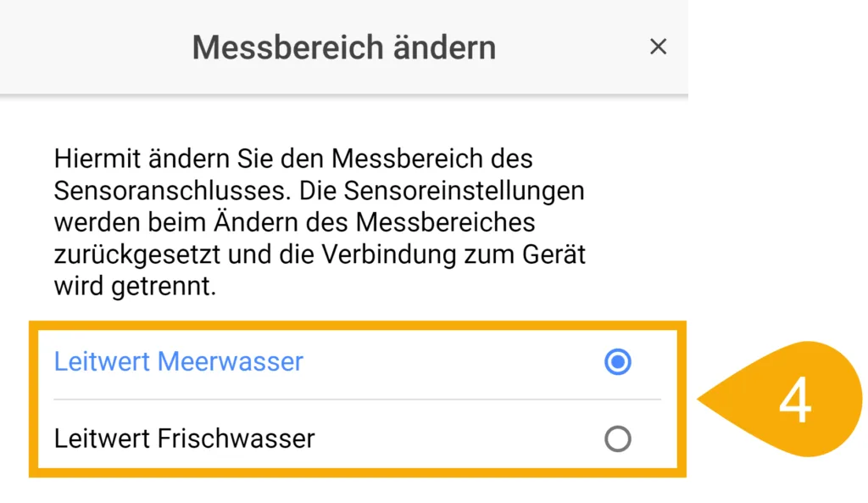Viewport: 868px width, 503px height.
Task: Click the divider line between the two options
Action: [356, 400]
